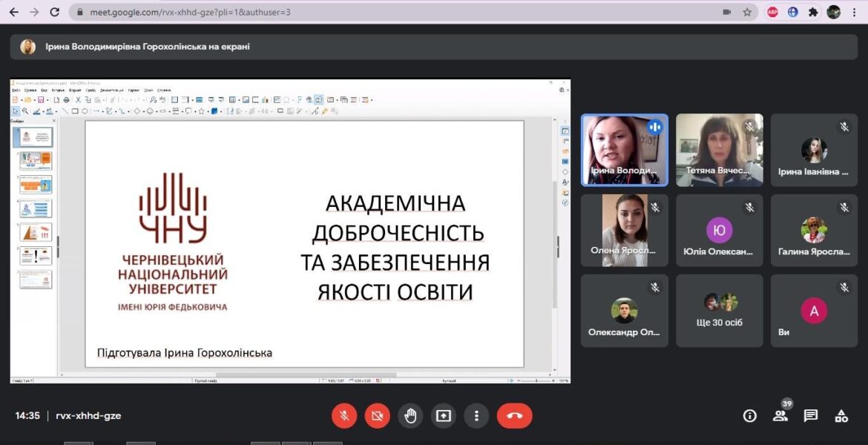Open Meet's three-dot more options menu
This screenshot has width=868, height=445.
pos(476,415)
